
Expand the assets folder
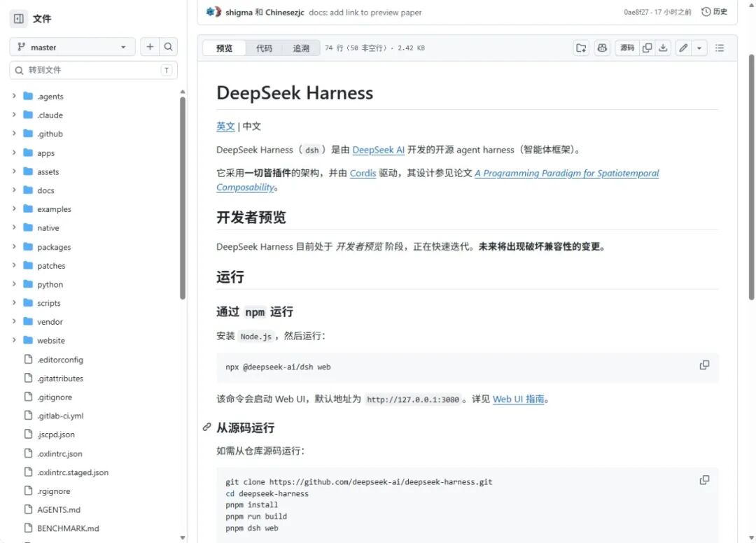(x=14, y=171)
